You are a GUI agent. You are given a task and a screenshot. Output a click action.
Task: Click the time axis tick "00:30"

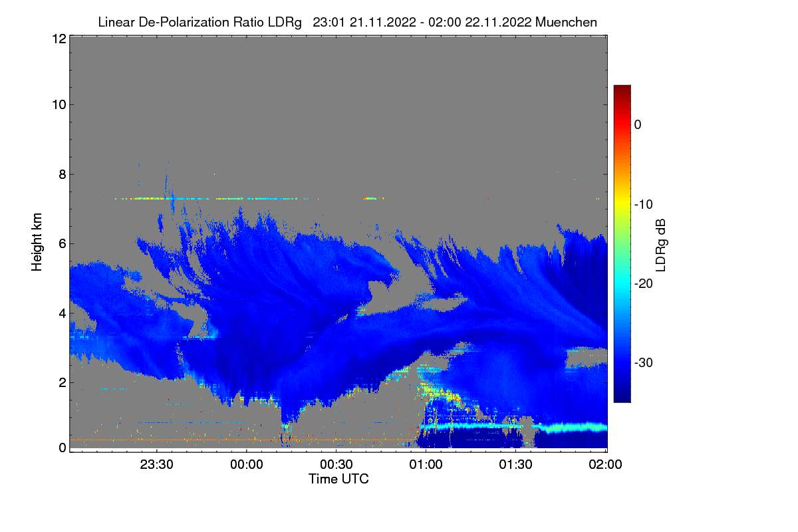(336, 465)
